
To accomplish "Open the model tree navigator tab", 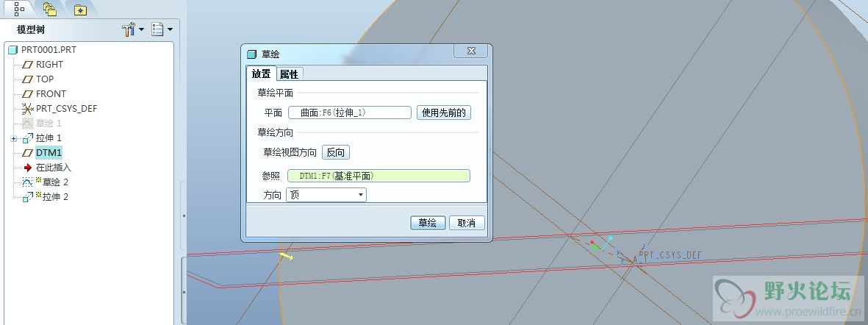I will pos(19,8).
